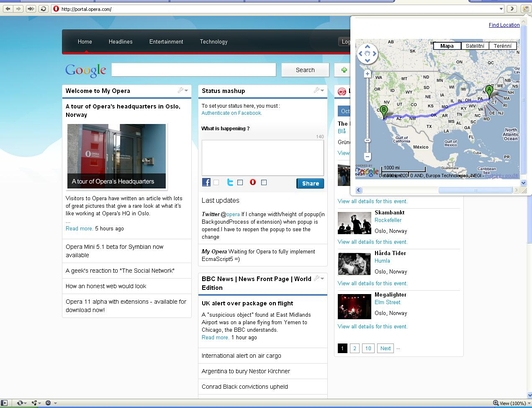Viewport: 532px width, 408px height.
Task: Click the browser Back arrow button
Action: 7,9
